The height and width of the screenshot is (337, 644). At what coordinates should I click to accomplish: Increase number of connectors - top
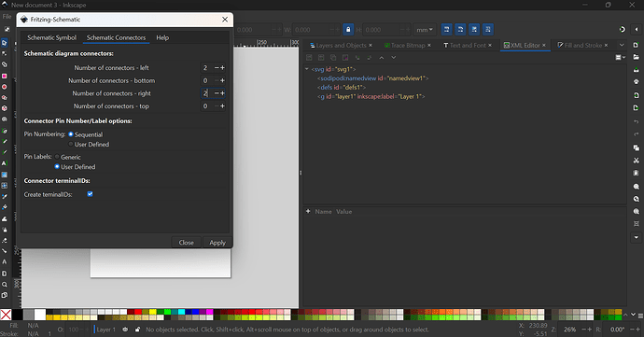click(x=223, y=106)
